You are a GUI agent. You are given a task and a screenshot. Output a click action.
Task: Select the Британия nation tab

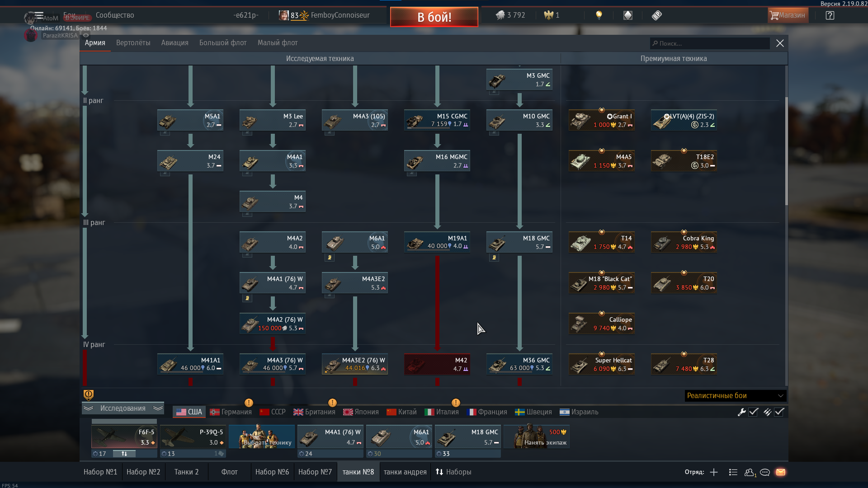(315, 412)
